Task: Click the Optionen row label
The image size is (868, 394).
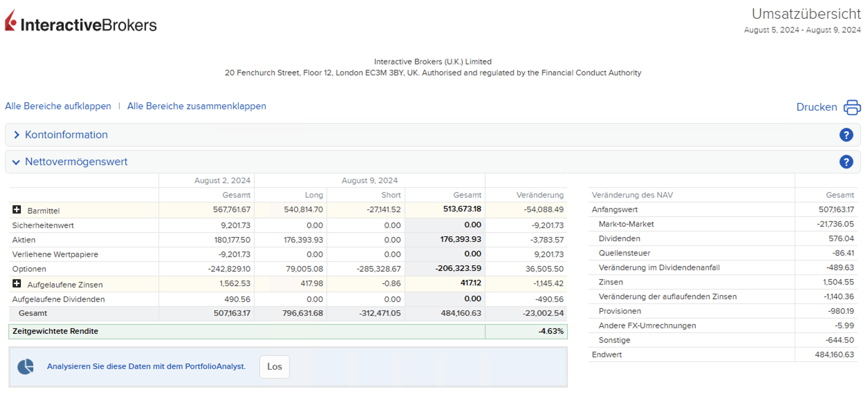Action: (x=29, y=269)
